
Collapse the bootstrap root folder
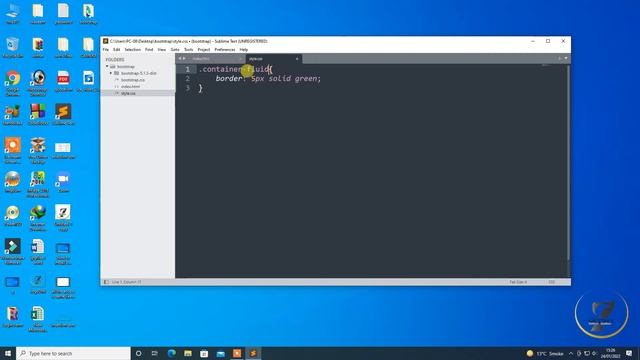pyautogui.click(x=107, y=66)
